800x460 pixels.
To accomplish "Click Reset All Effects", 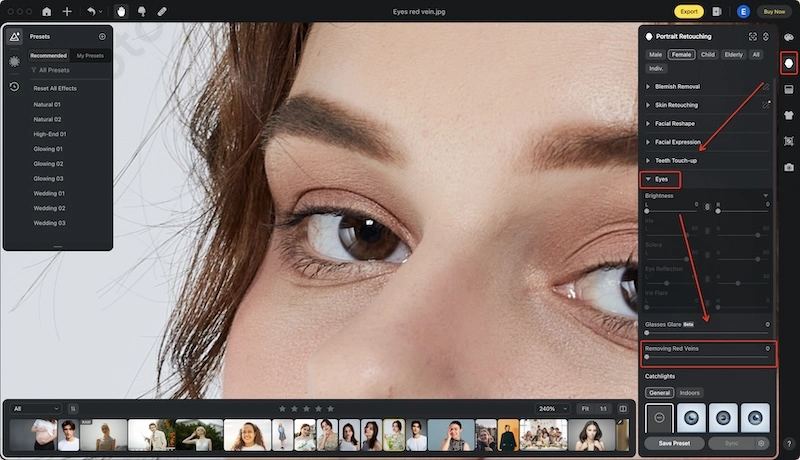I will coord(55,88).
